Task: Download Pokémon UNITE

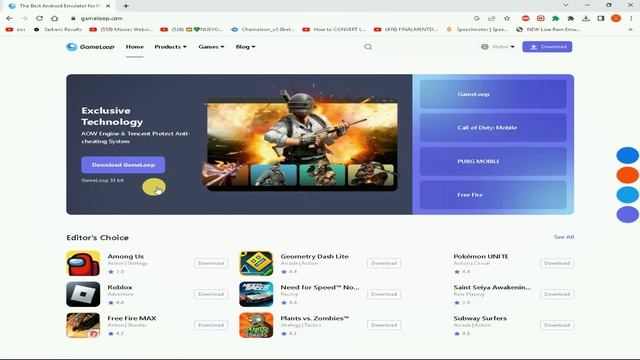Action: pos(557,263)
